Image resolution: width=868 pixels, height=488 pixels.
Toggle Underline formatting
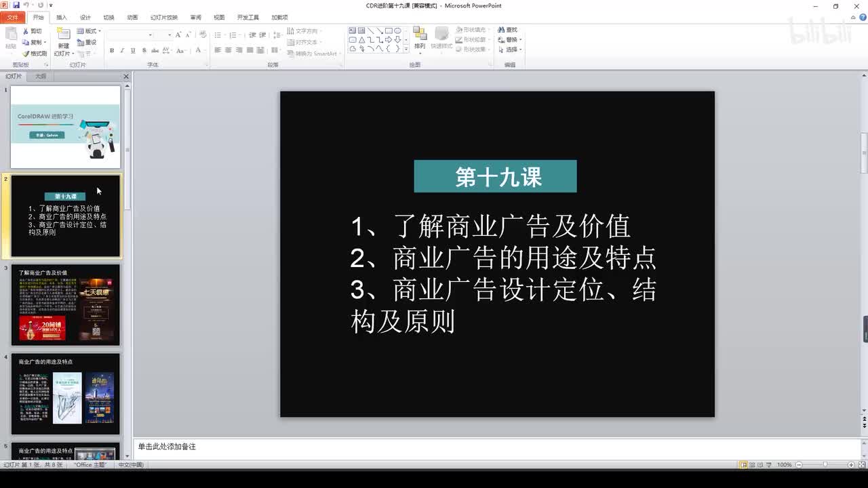pos(133,50)
